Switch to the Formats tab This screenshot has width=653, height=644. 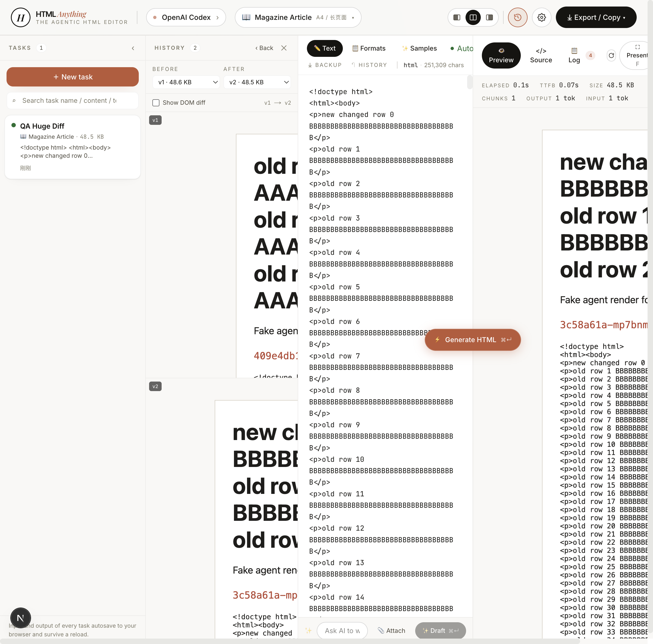(x=369, y=48)
